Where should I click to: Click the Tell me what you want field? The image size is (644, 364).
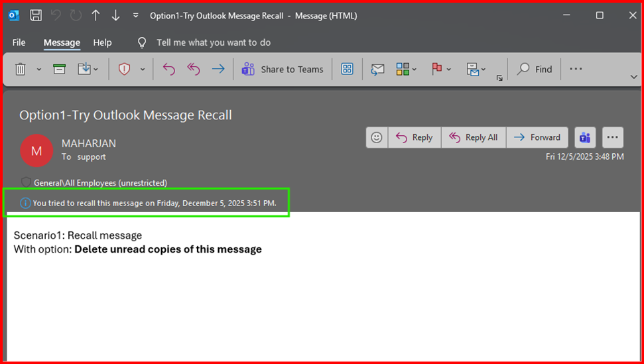point(213,42)
